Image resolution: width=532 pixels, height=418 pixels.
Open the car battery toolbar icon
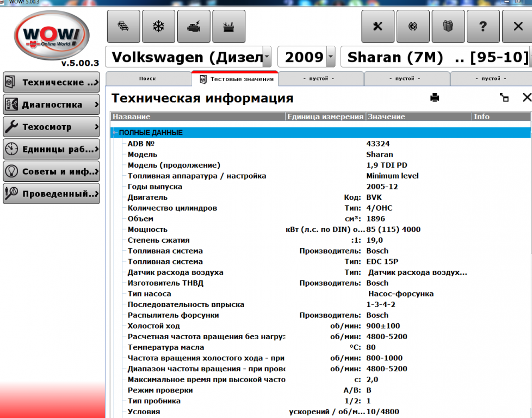228,27
